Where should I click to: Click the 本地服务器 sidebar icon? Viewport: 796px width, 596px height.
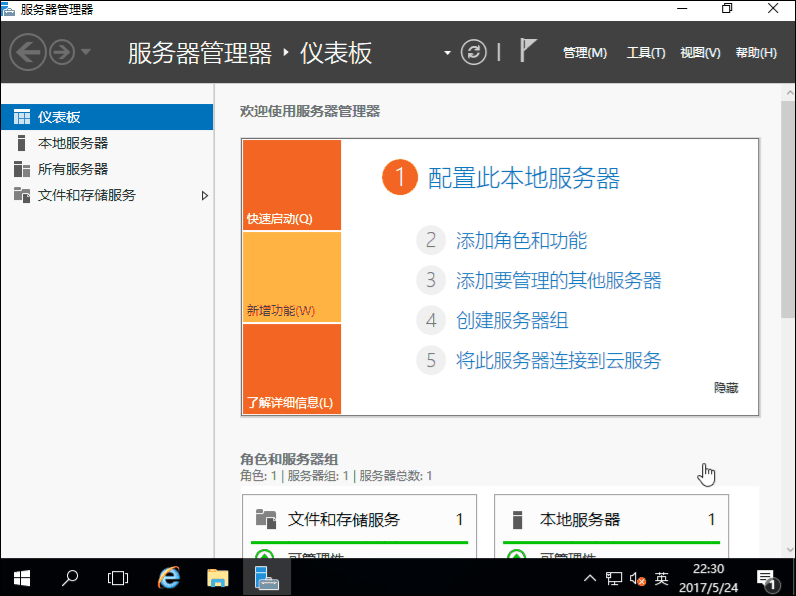click(x=21, y=143)
